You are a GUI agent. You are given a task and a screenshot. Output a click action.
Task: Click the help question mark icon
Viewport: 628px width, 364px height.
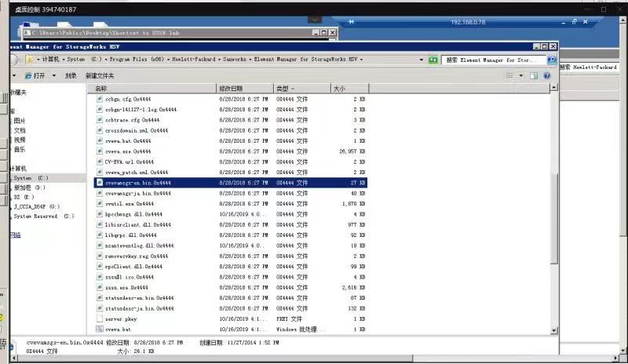[546, 75]
